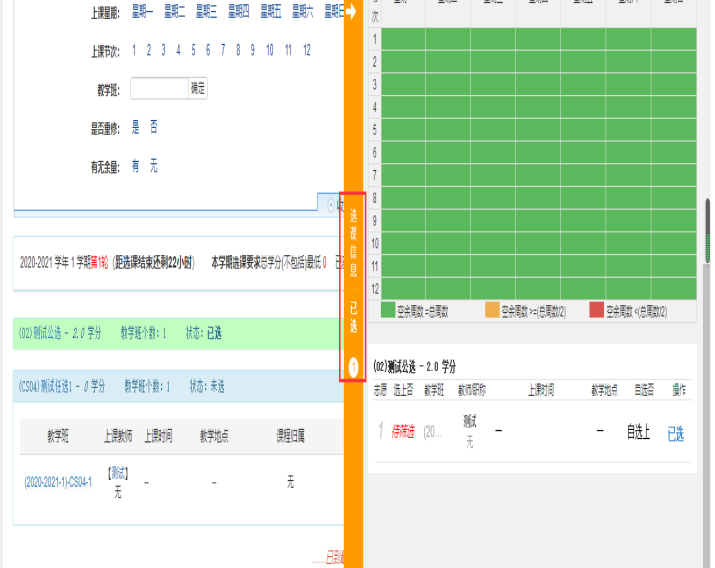The height and width of the screenshot is (568, 715).
Task: Choose 否 for 是否重修
Action: point(154,127)
